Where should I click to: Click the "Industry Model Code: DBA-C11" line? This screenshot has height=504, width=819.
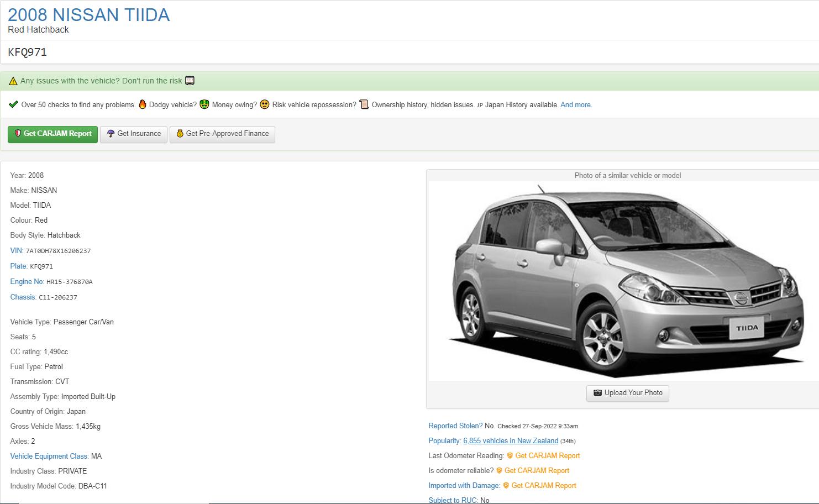click(59, 486)
